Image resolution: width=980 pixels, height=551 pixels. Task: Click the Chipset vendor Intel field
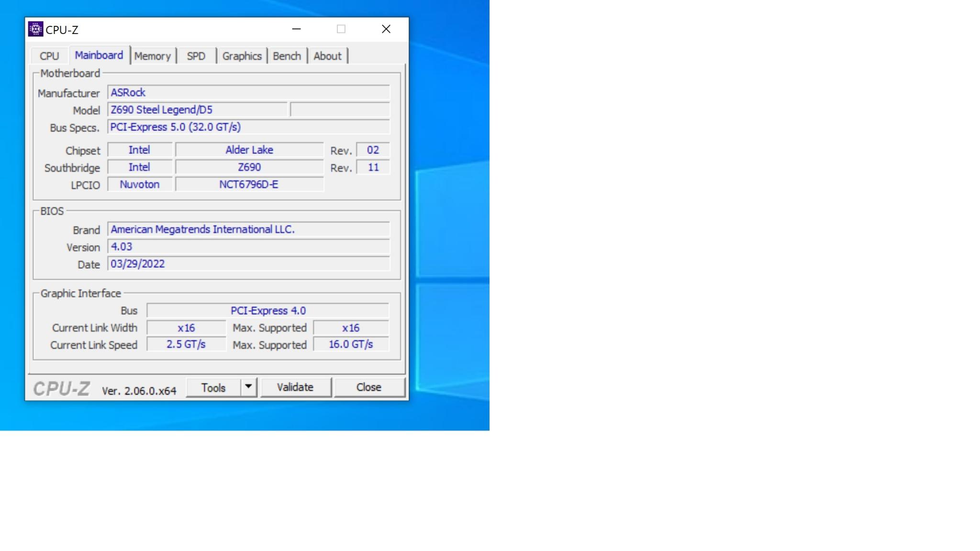[x=140, y=150]
